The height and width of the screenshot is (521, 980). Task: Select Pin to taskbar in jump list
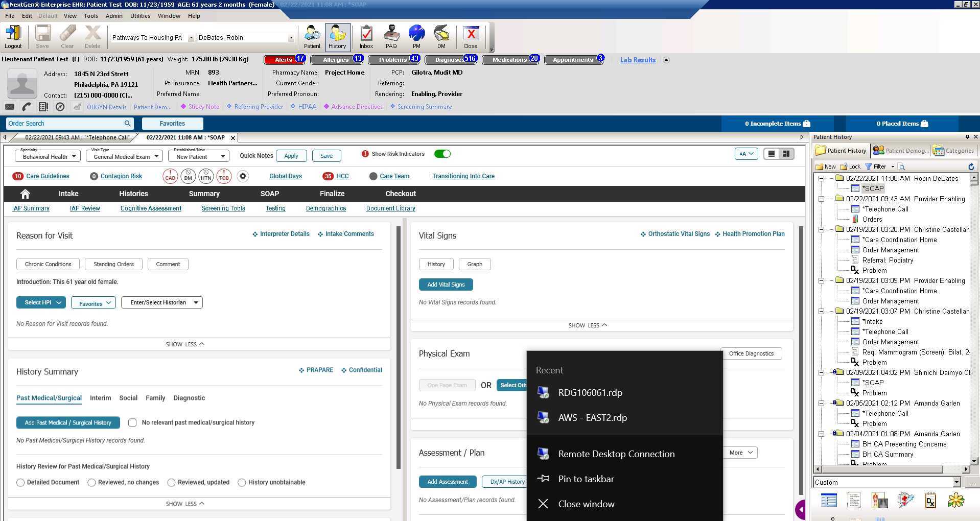(586, 479)
